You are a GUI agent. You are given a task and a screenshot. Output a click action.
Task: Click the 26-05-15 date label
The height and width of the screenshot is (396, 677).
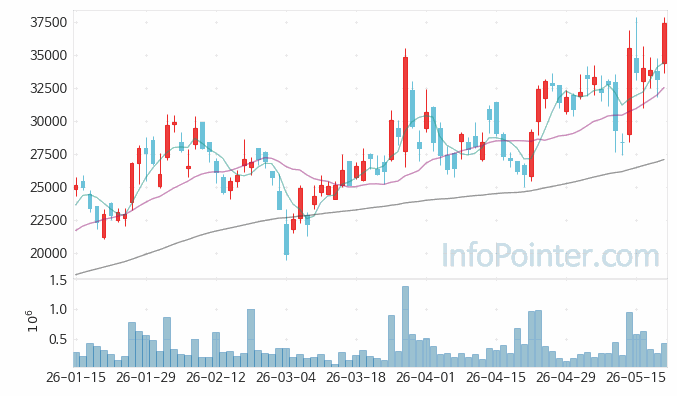tap(636, 377)
